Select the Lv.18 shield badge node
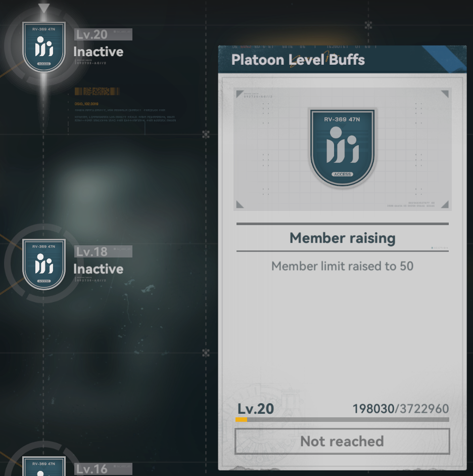The height and width of the screenshot is (476, 473). (44, 264)
